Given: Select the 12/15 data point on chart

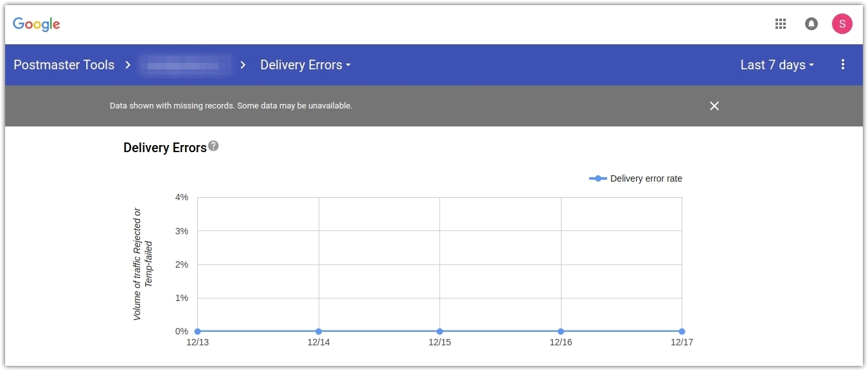Looking at the screenshot, I should click(439, 331).
